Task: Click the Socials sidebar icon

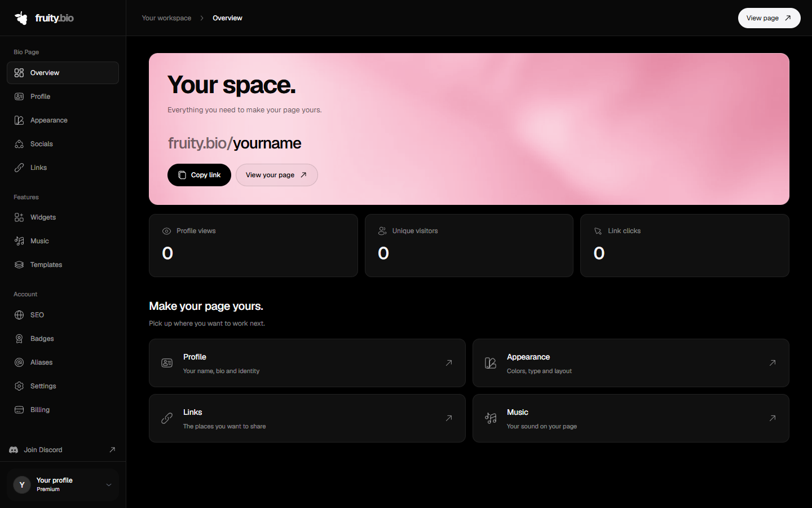Action: click(19, 144)
